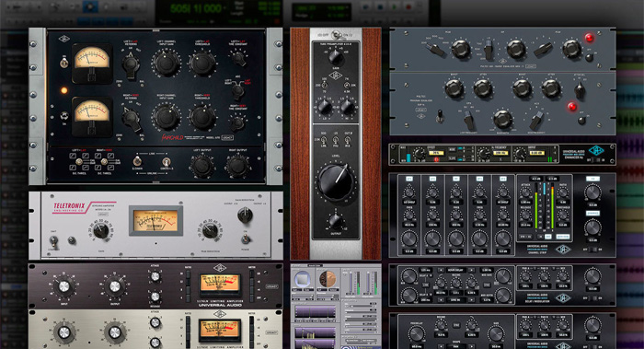Open delay mode selector in Delay/Modulation
The height and width of the screenshot is (349, 644).
point(456,271)
